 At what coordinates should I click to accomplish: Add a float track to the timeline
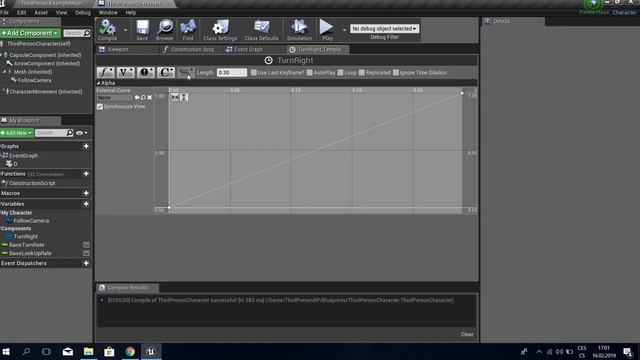pos(105,72)
